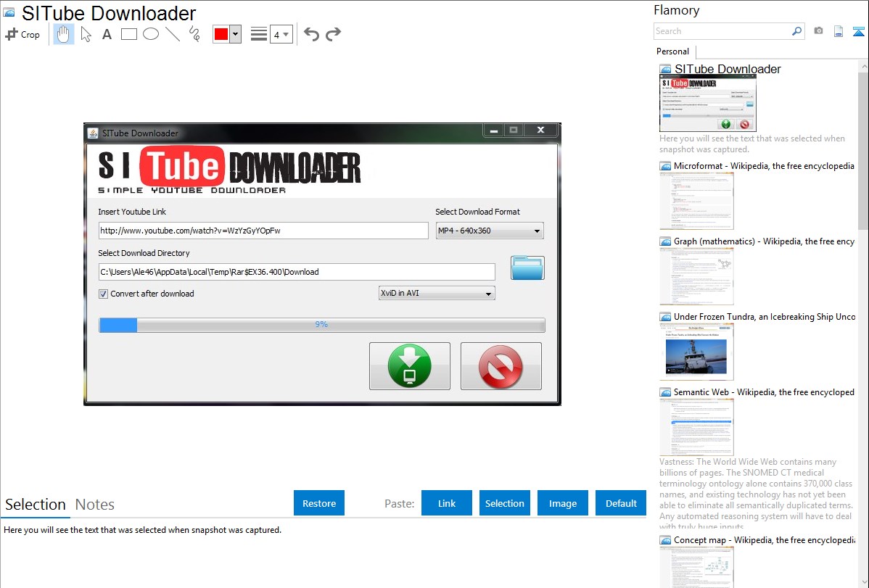Image resolution: width=869 pixels, height=588 pixels.
Task: Redo the last edit
Action: [333, 34]
